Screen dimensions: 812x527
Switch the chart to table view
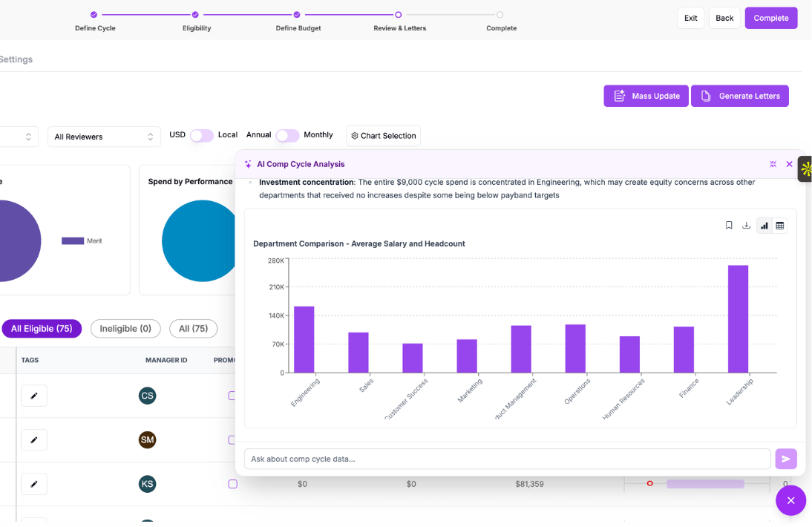tap(781, 226)
